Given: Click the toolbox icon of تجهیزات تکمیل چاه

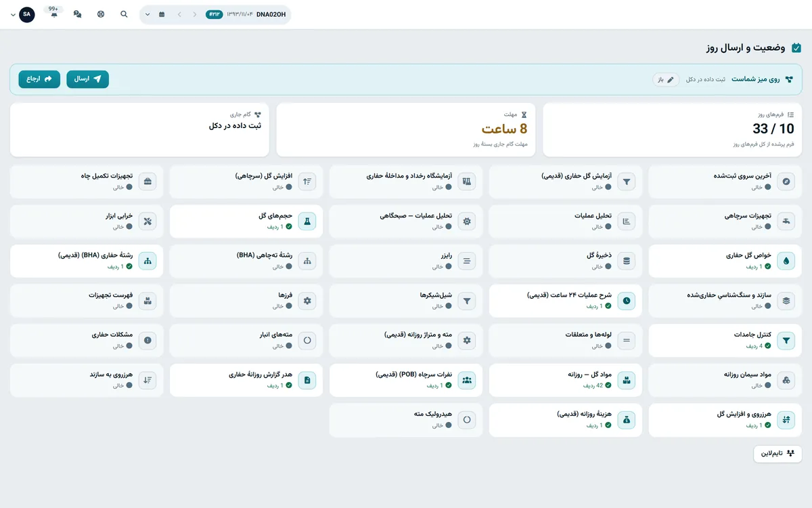Looking at the screenshot, I should pos(148,182).
